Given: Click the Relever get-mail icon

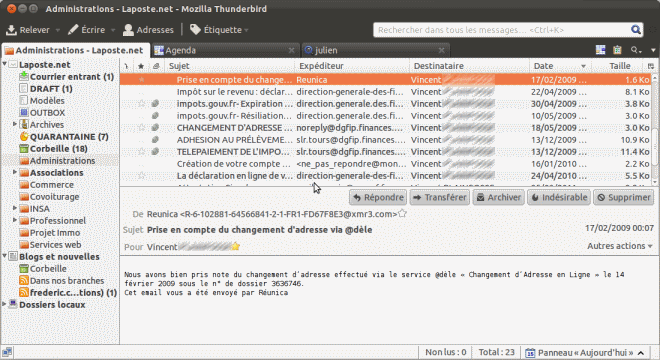Looking at the screenshot, I should coord(11,30).
